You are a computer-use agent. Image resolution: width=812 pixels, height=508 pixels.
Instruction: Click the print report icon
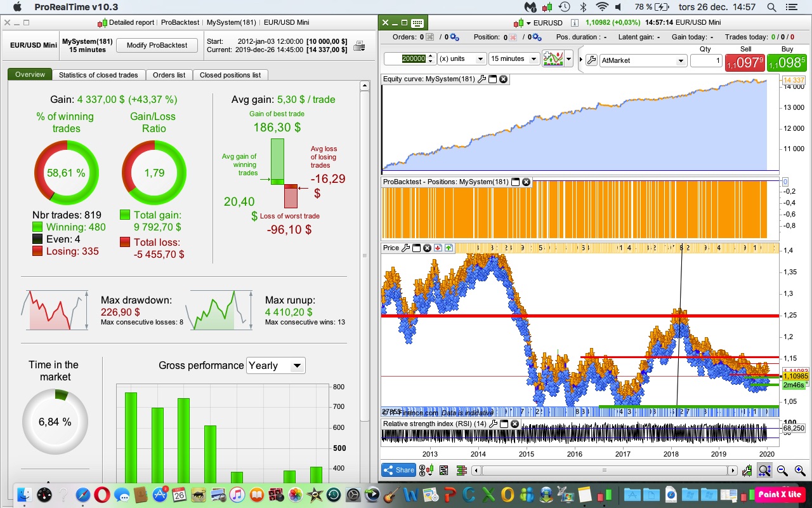(359, 46)
